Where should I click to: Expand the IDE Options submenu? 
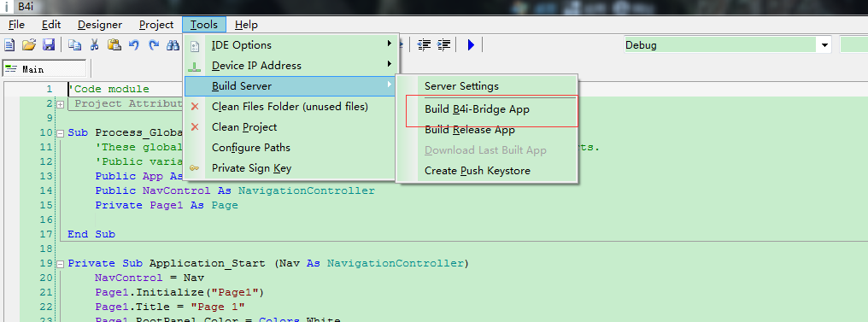pos(290,45)
